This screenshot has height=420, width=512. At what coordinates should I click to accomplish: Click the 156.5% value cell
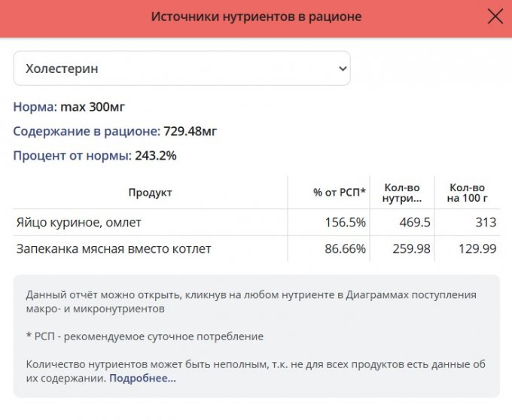click(x=345, y=222)
